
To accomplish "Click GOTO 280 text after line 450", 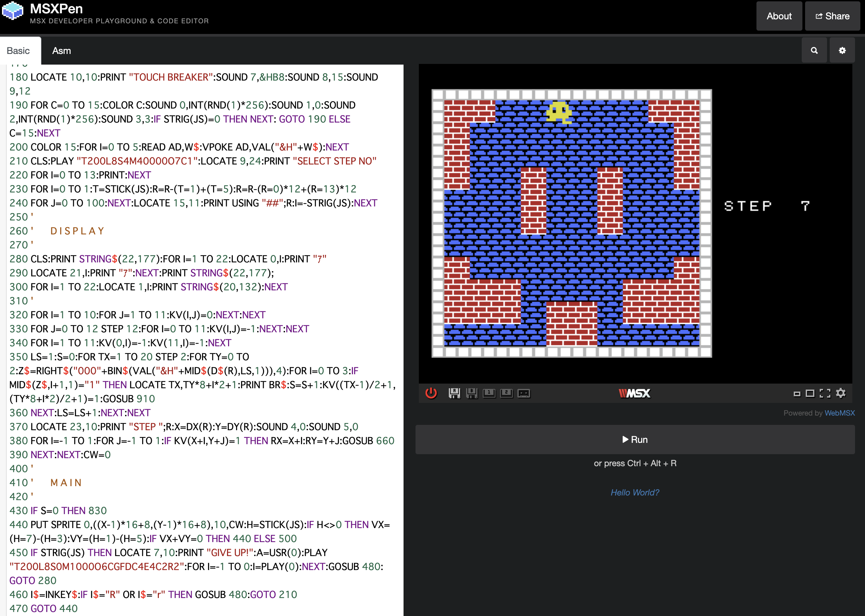I will pyautogui.click(x=33, y=580).
